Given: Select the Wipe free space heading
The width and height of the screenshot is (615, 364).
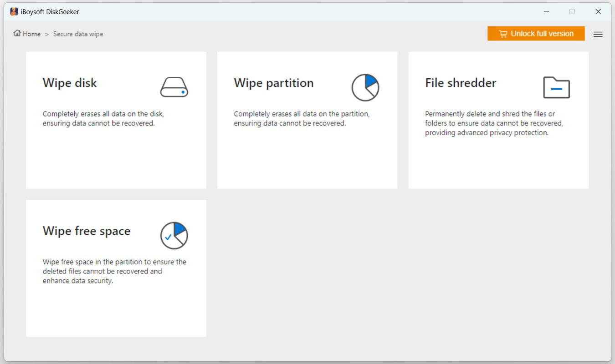Looking at the screenshot, I should coord(87,231).
